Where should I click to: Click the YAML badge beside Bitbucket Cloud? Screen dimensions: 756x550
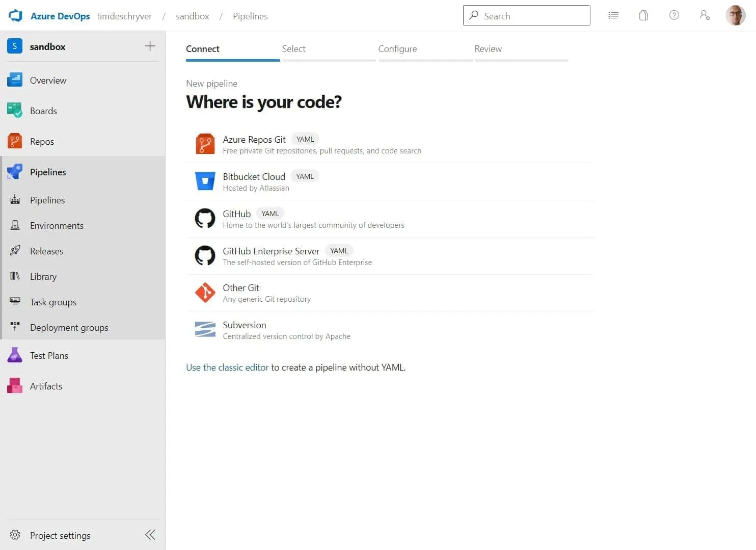click(x=305, y=176)
